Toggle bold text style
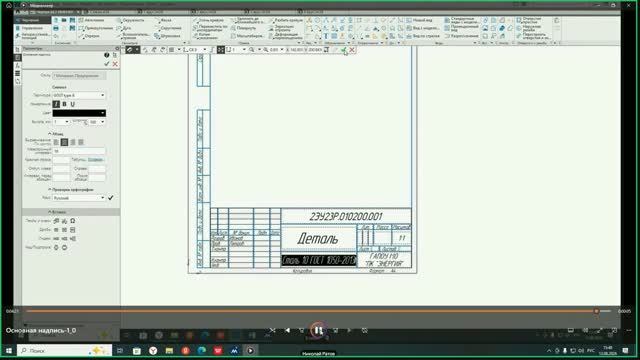 [64, 104]
